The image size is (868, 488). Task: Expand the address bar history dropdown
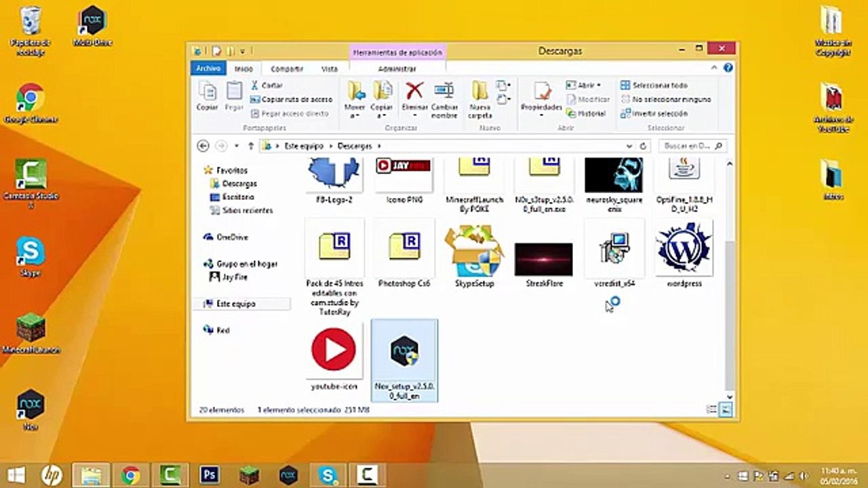coord(629,146)
